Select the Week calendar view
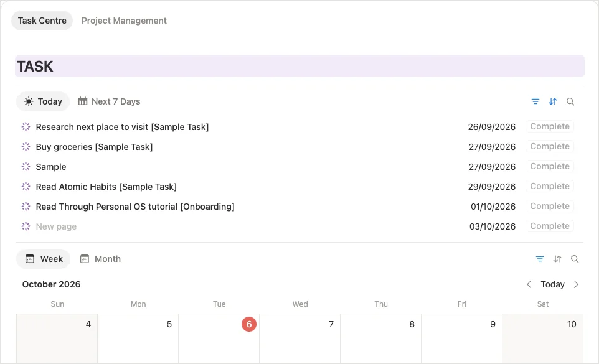Screen dimensions: 599x364 point(44,259)
